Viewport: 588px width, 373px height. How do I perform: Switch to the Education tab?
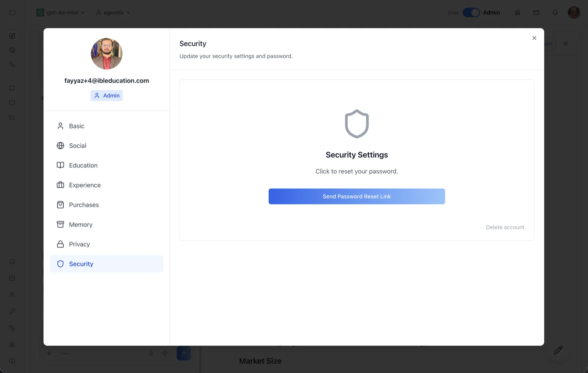107,166
